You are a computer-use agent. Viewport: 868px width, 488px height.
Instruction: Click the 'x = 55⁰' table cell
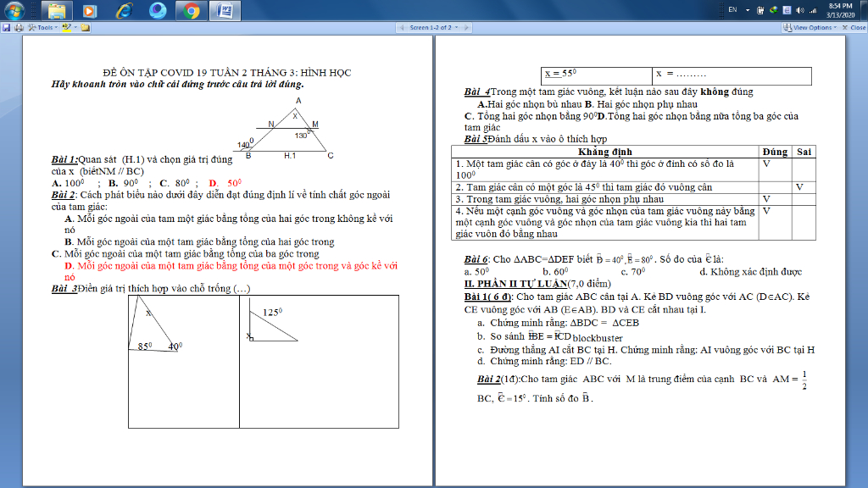click(597, 75)
